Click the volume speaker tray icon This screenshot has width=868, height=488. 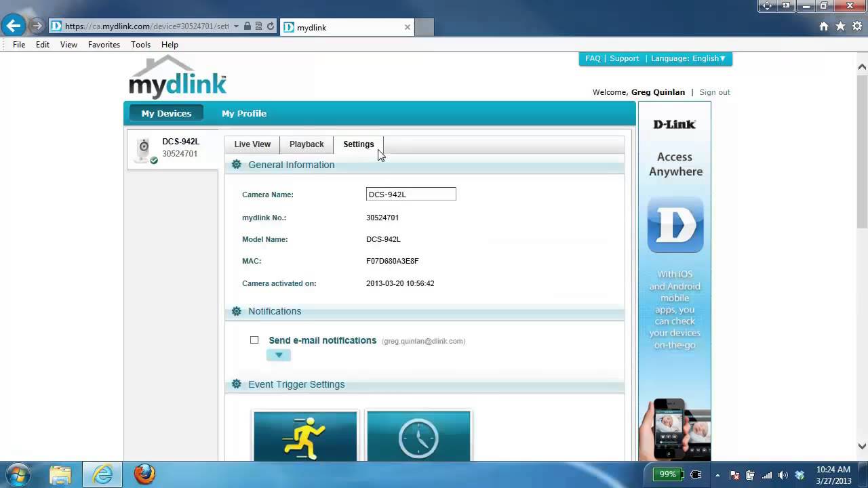click(783, 475)
